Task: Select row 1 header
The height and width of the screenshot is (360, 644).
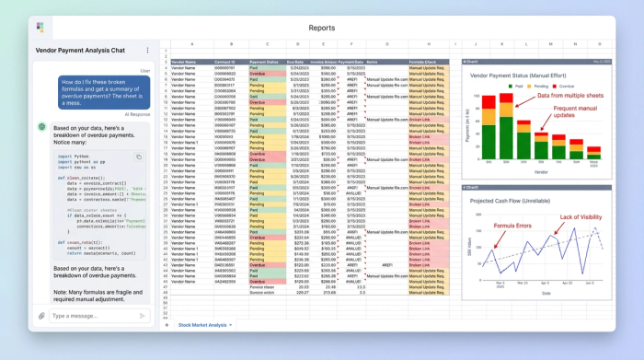Action: tap(166, 51)
